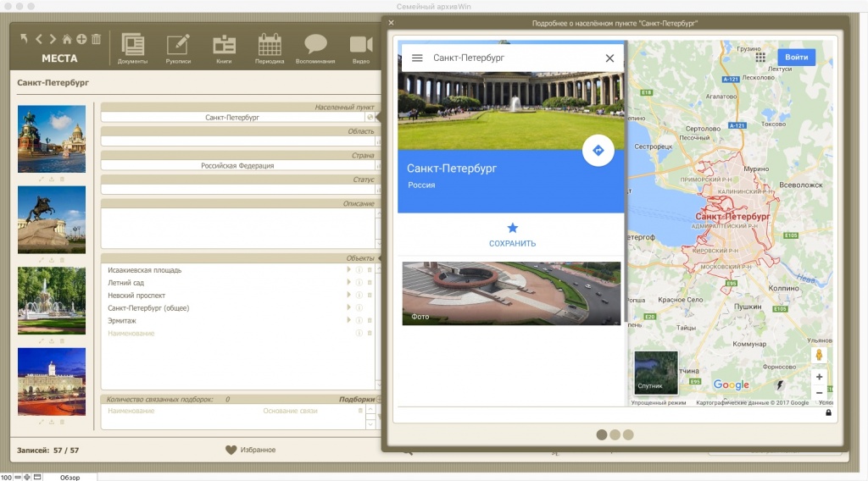Click СОХРАНИТЬ to save the place
The image size is (868, 481).
[x=512, y=235]
